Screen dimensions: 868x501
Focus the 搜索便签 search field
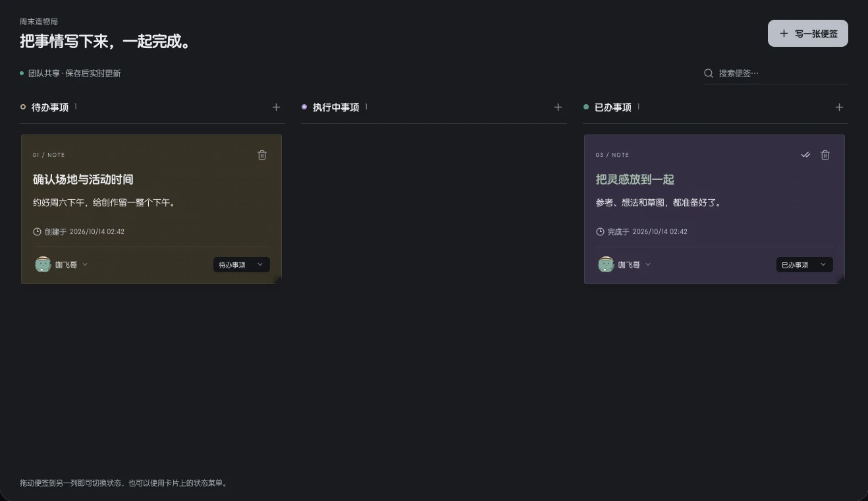pos(776,73)
